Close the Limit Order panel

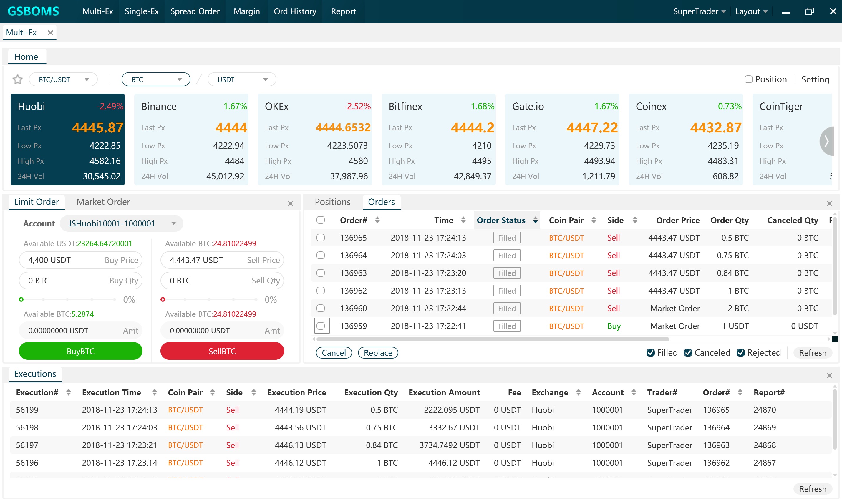pyautogui.click(x=290, y=203)
